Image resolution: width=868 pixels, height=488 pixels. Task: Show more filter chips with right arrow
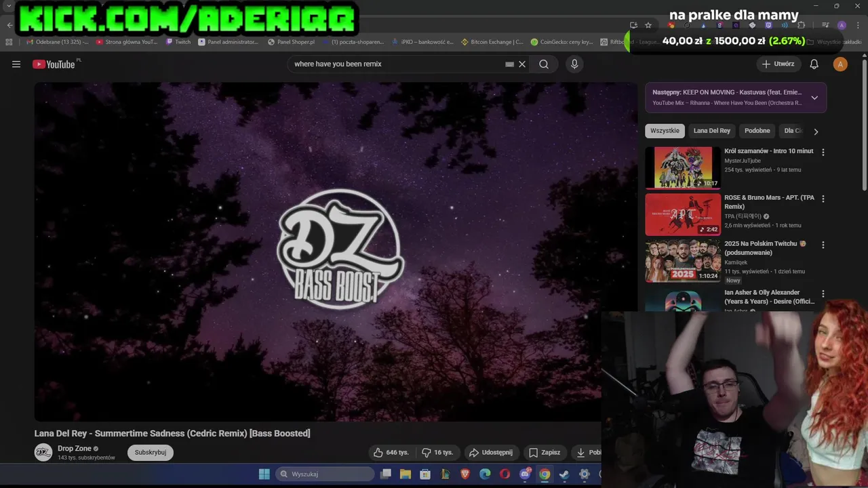tap(816, 131)
